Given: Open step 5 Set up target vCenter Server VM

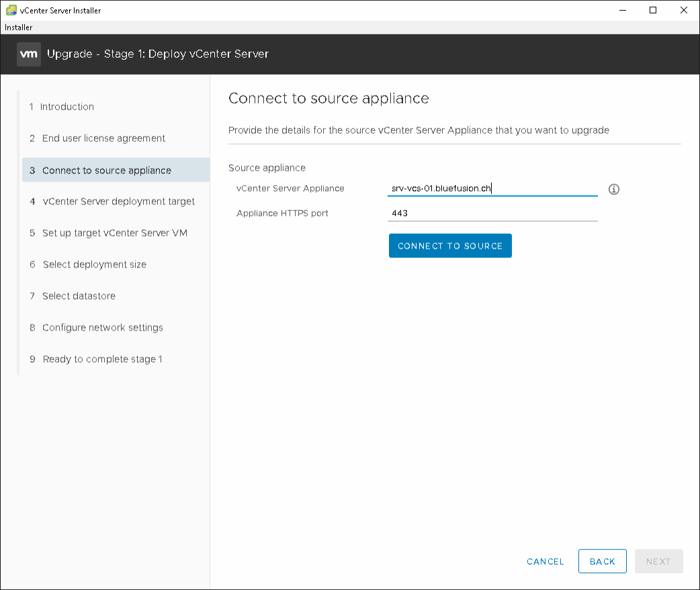Looking at the screenshot, I should coord(114,233).
